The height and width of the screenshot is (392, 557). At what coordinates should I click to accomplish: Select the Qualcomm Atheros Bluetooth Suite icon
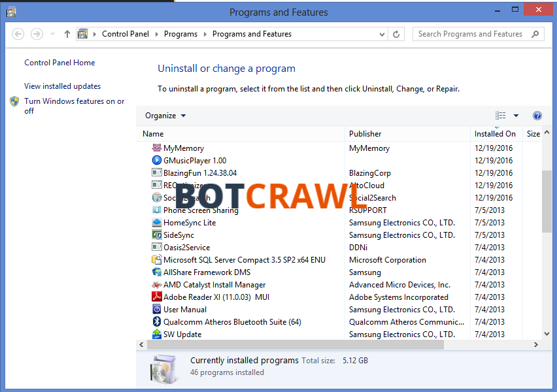[x=156, y=321]
